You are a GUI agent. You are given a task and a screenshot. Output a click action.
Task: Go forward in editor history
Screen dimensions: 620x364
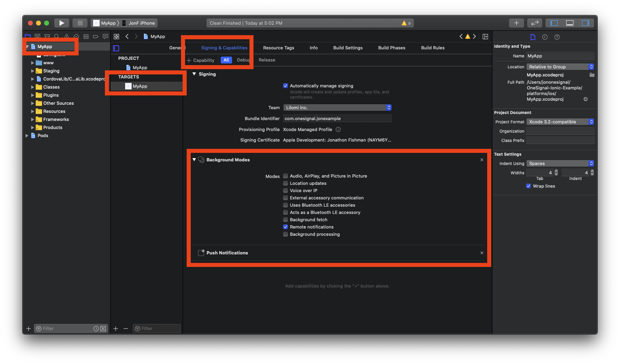(136, 36)
